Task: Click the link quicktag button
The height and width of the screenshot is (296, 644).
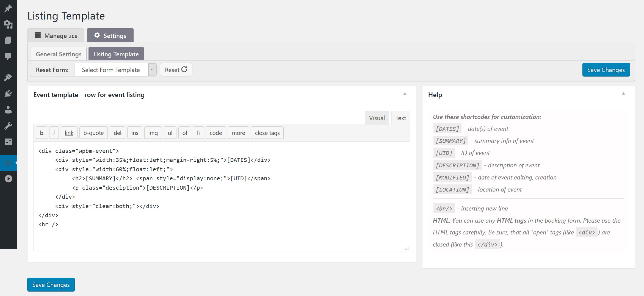Action: [69, 133]
